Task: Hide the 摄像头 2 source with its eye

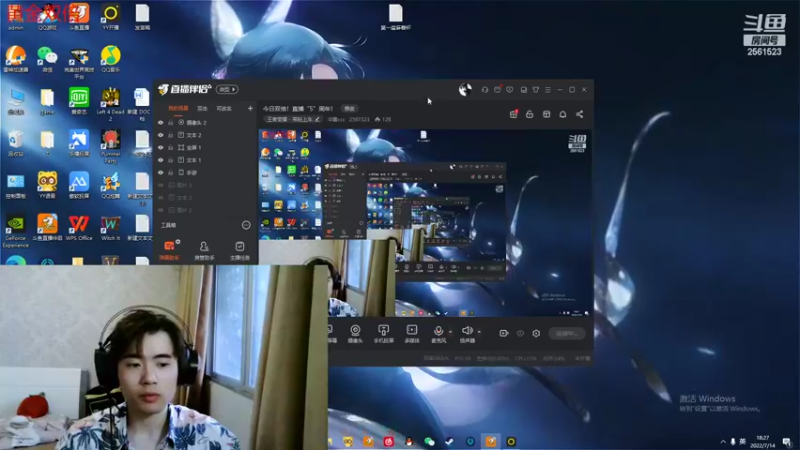Action: (x=161, y=123)
